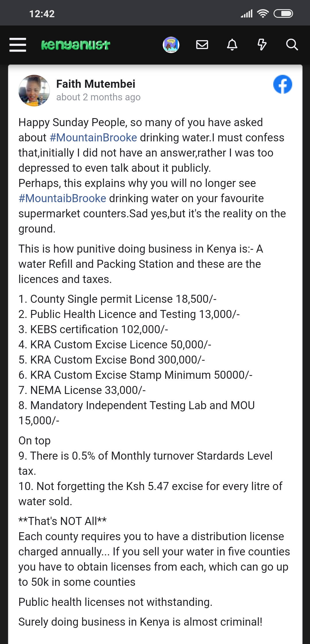
Task: Tap the battery indicator in the status bar
Action: point(283,13)
